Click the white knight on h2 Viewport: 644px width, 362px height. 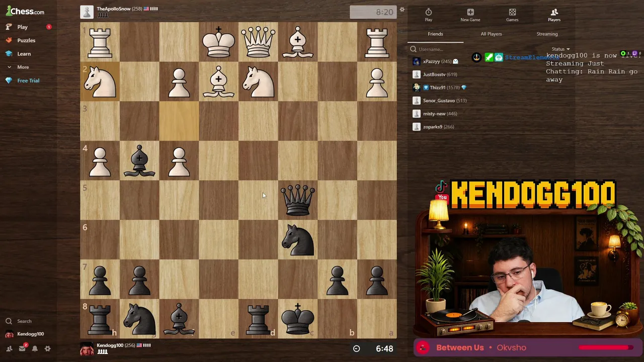(100, 81)
